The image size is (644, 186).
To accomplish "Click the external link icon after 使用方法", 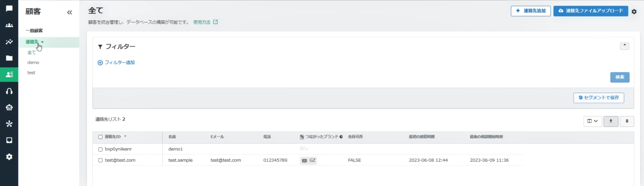I will pos(215,22).
